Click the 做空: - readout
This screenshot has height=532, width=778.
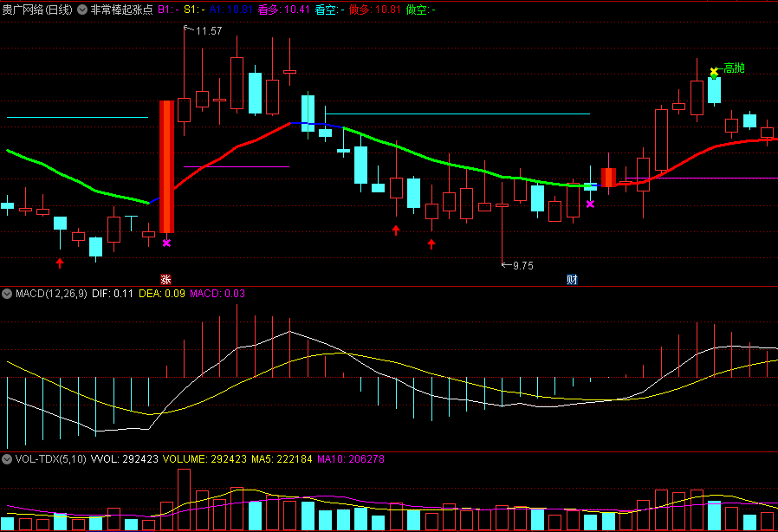click(421, 10)
